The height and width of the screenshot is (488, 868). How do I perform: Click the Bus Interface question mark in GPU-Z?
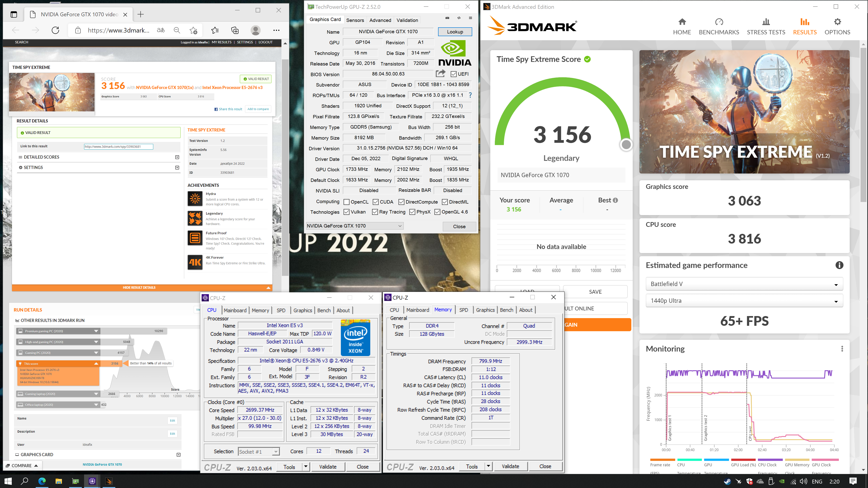pos(470,95)
